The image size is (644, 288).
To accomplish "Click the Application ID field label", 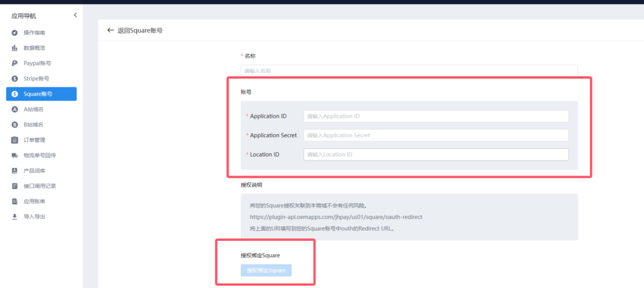I will tap(268, 116).
